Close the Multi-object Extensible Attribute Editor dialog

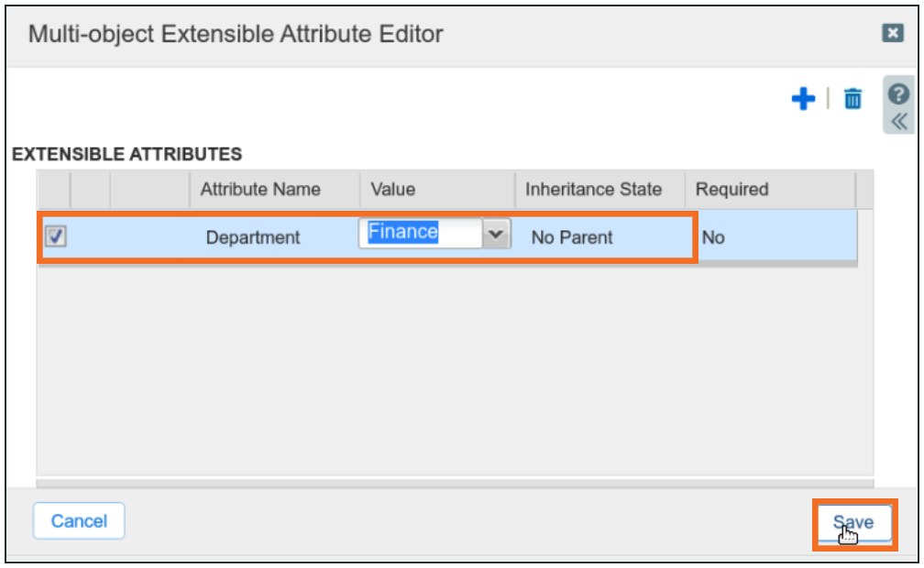pos(892,33)
